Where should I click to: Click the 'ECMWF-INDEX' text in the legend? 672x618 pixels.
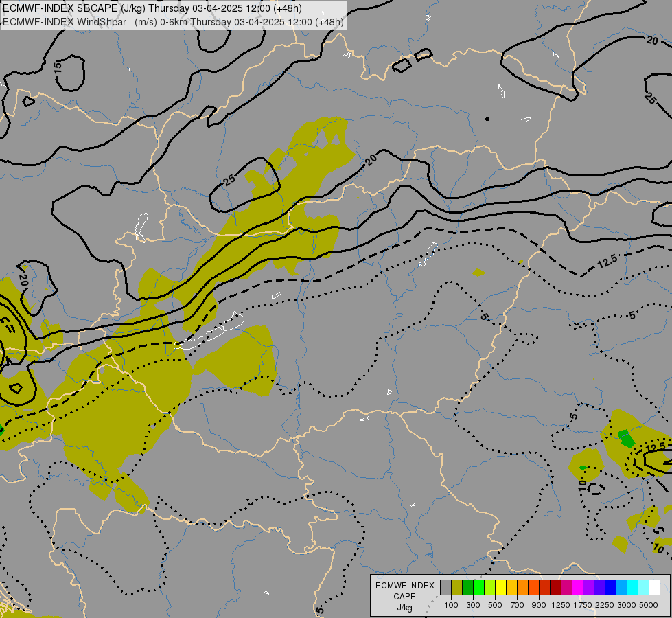(x=404, y=586)
